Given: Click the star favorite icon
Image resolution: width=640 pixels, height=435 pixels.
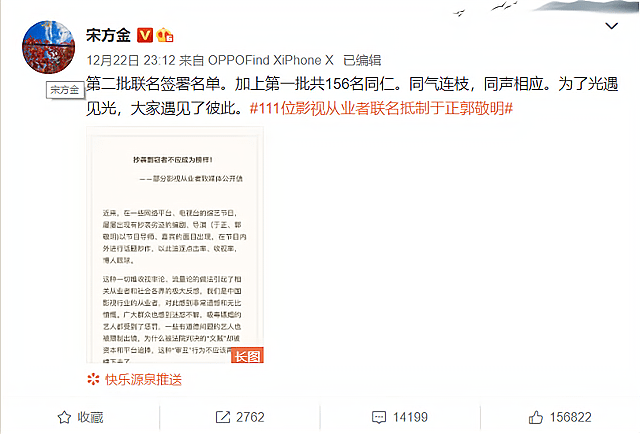Looking at the screenshot, I should coord(64,417).
